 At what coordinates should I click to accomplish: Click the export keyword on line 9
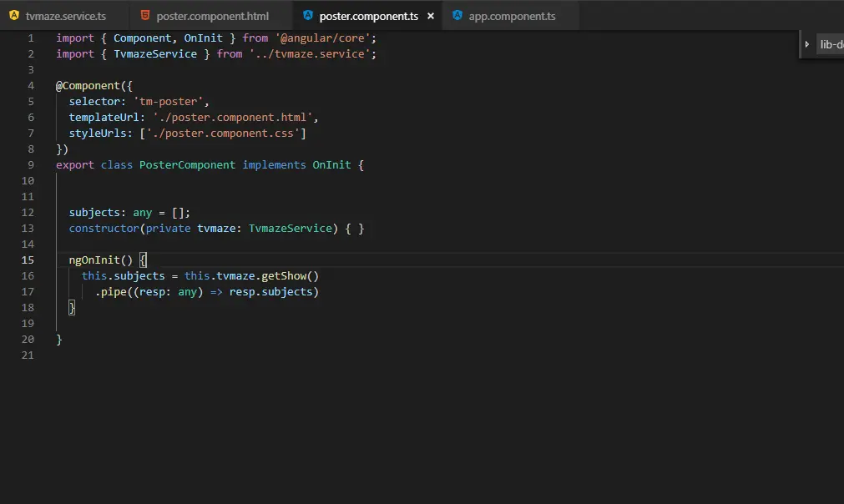point(75,164)
